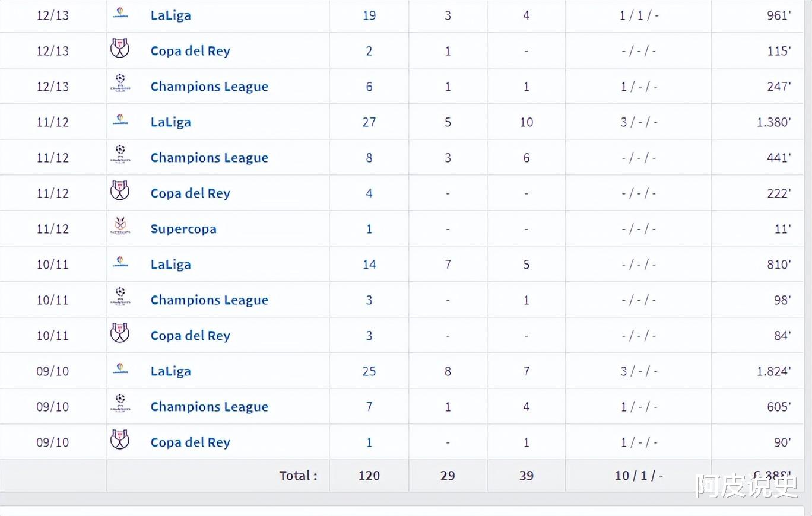
Task: Click the Champions League logo for 12/13
Action: click(120, 83)
